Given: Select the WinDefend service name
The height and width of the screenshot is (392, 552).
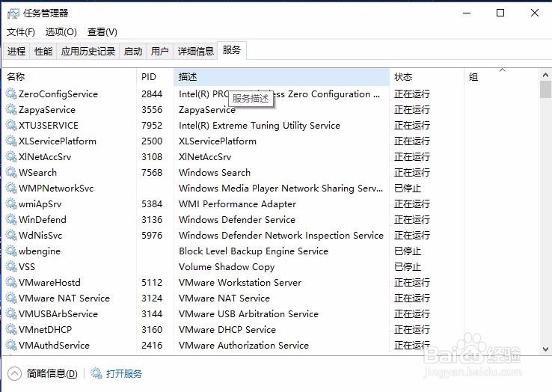Looking at the screenshot, I should 43,220.
